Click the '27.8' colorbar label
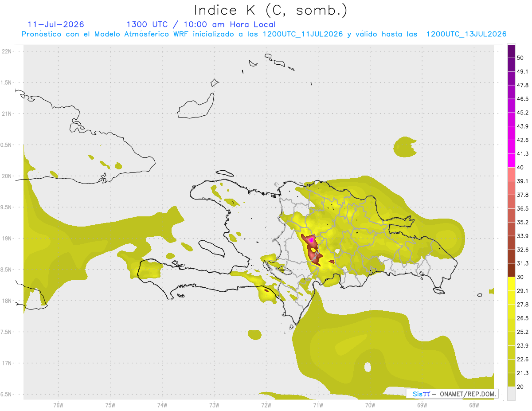532x411 pixels. coord(523,305)
